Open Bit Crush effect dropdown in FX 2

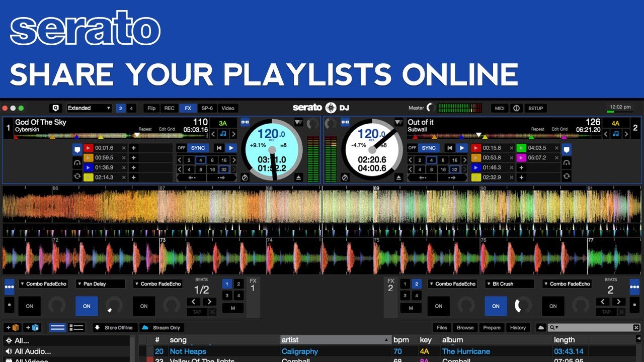(x=510, y=284)
